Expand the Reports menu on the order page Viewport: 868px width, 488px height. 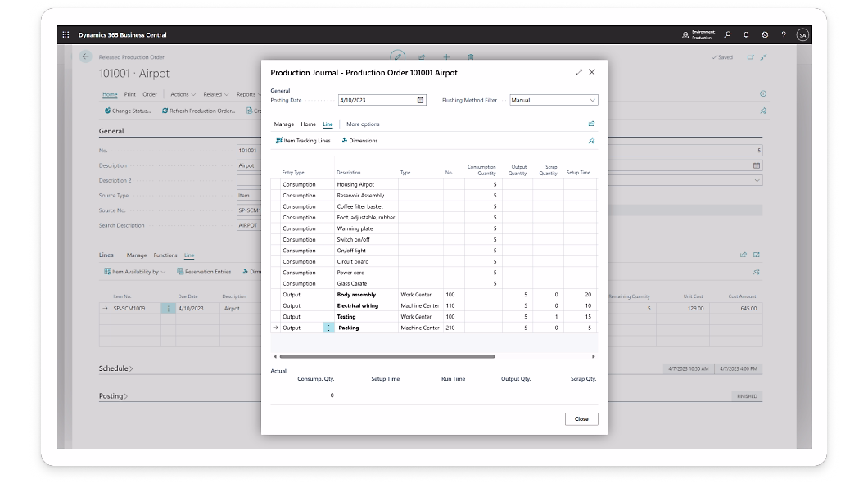tap(248, 94)
